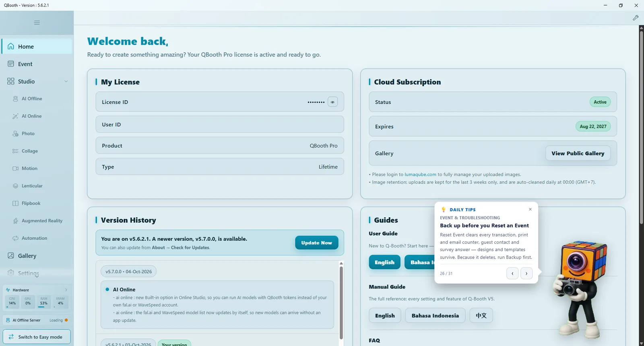Click the Daily Tips lightbulb icon
The image size is (644, 346).
click(444, 210)
